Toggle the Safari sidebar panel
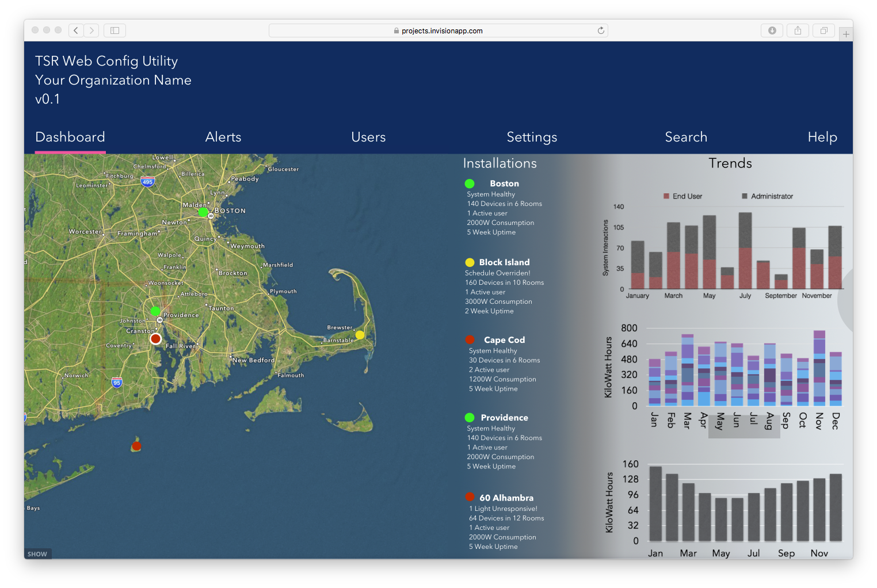The width and height of the screenshot is (877, 588). point(115,30)
